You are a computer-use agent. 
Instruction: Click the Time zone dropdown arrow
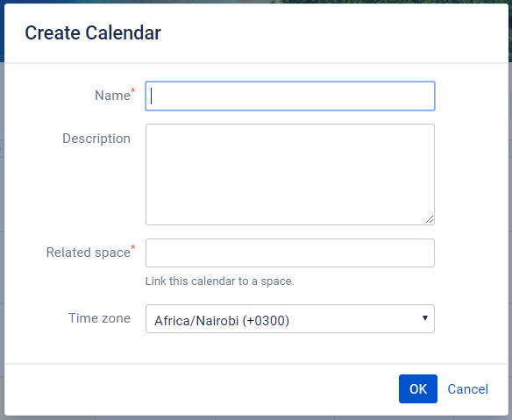coord(425,318)
